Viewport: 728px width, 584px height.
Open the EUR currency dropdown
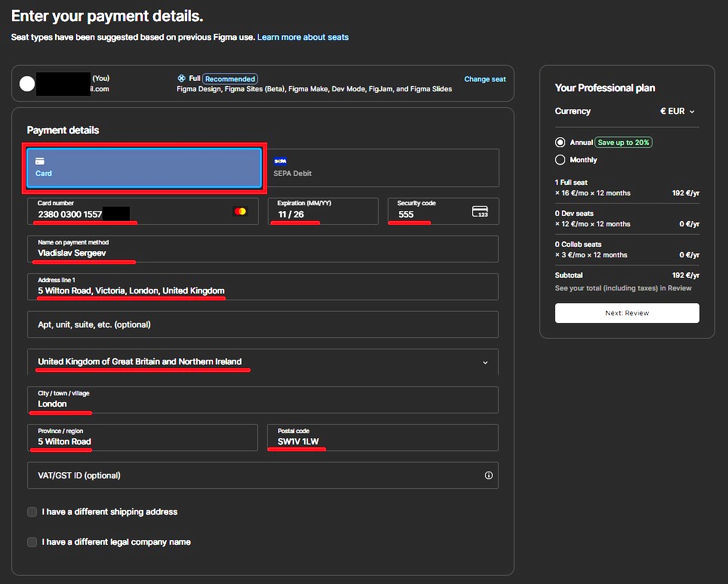(x=677, y=111)
